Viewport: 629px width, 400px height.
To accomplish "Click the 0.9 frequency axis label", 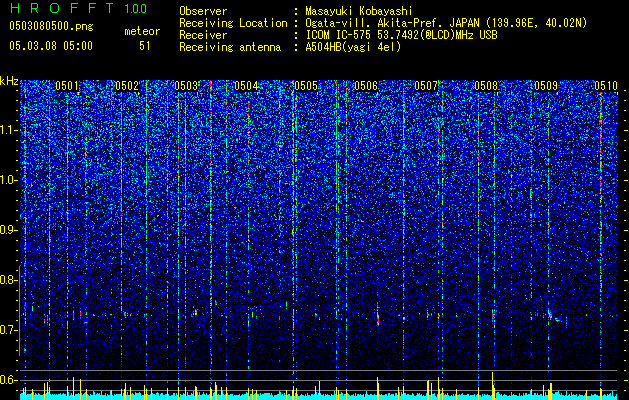I will pyautogui.click(x=8, y=230).
